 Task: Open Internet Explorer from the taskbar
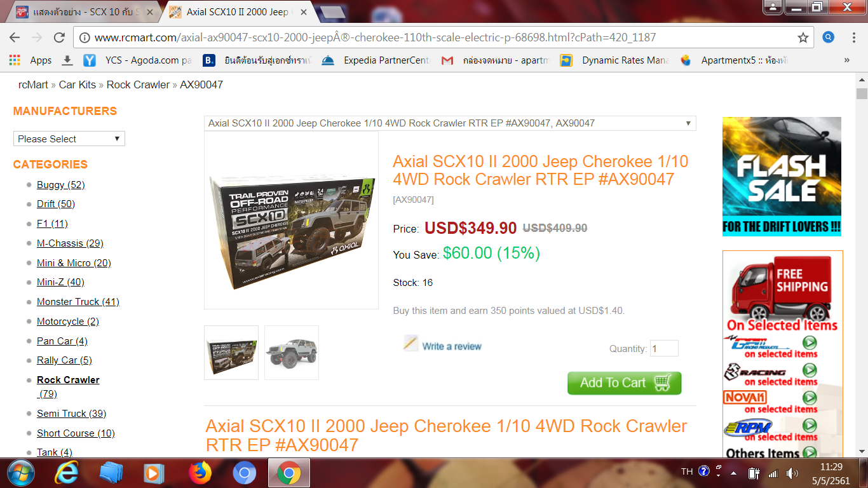[67, 473]
